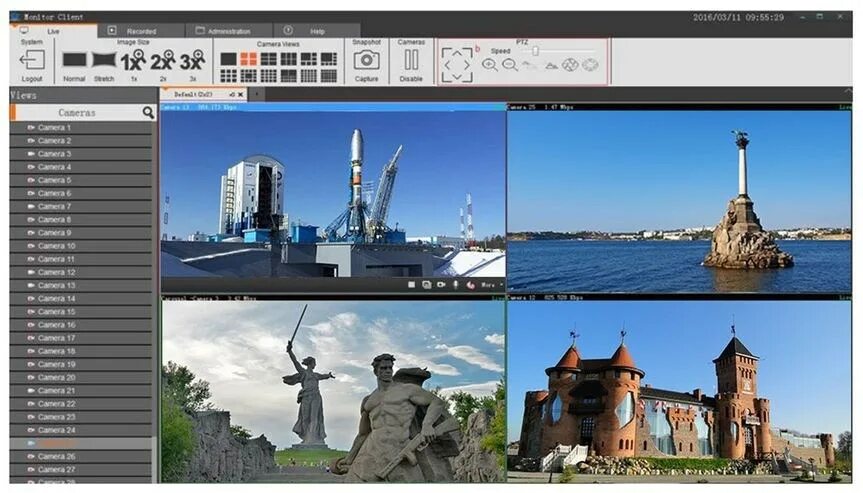The height and width of the screenshot is (493, 863).
Task: Select Camera 13 in the list
Action: [81, 286]
